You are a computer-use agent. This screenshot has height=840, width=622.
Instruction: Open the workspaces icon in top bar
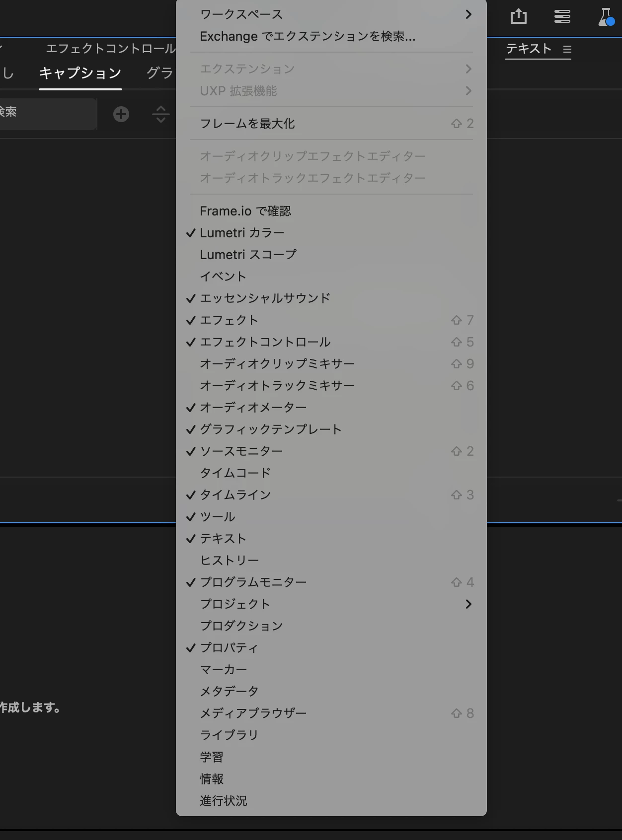pyautogui.click(x=562, y=16)
